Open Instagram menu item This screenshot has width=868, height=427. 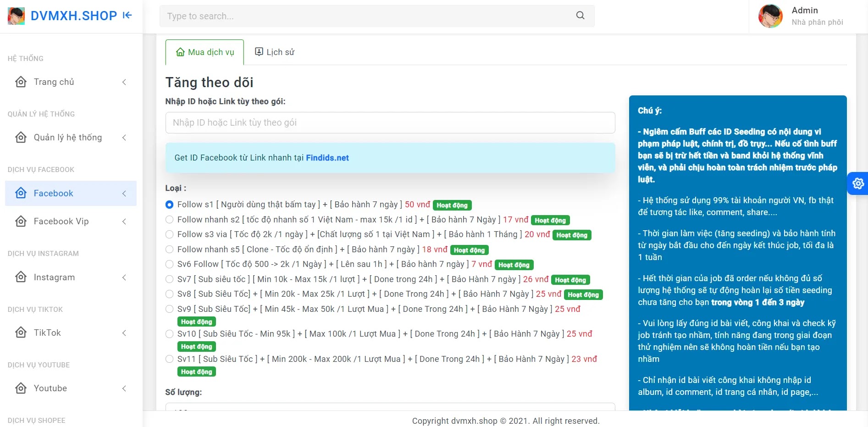(x=71, y=277)
